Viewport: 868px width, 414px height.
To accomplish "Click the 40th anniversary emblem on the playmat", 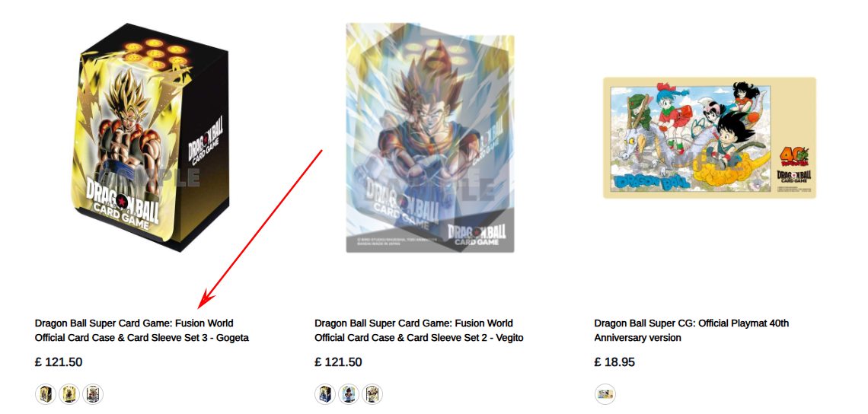I will click(794, 156).
